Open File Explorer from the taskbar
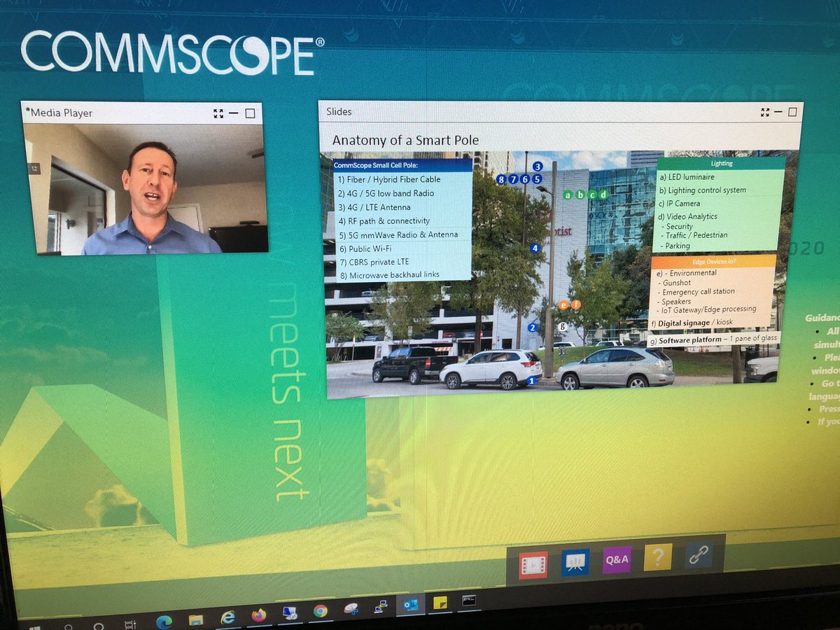 (x=196, y=619)
